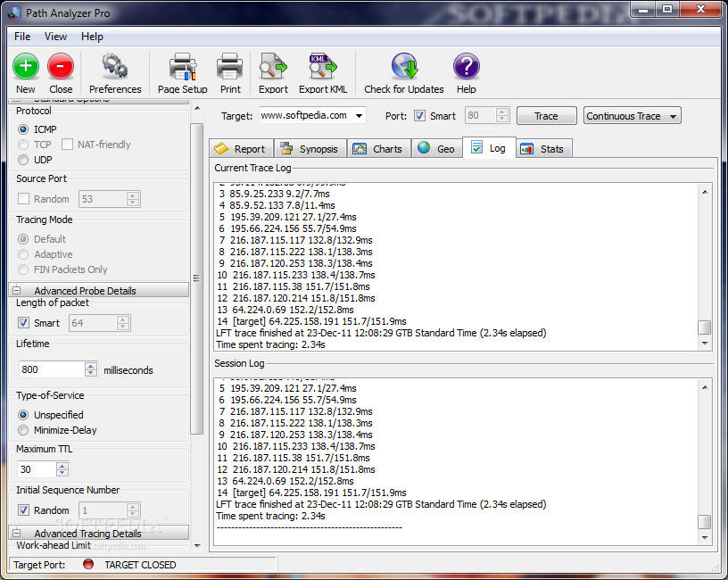Switch to the Synopsis tab
728x580 pixels.
[x=310, y=149]
